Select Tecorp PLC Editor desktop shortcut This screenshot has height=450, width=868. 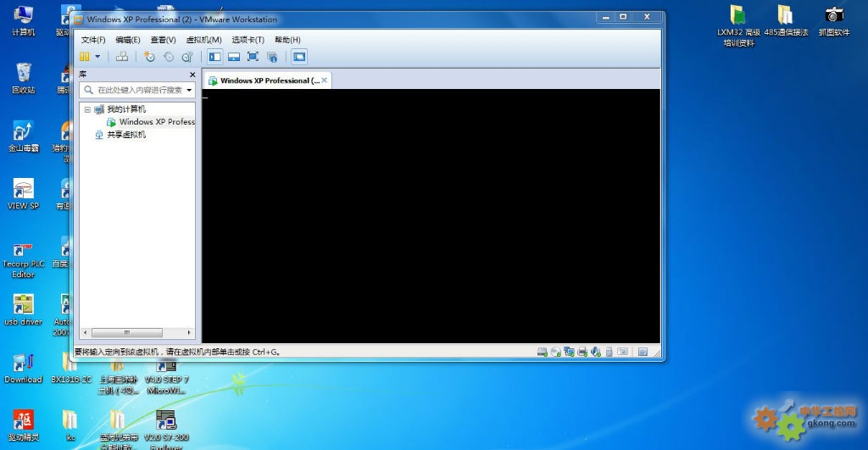tap(23, 260)
